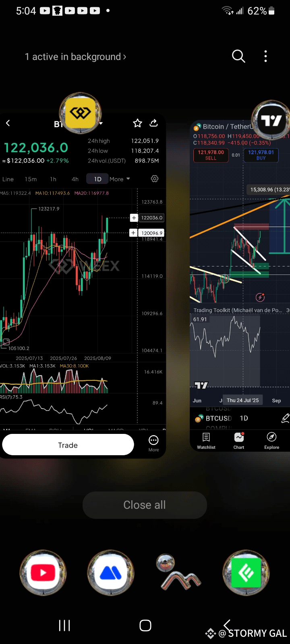The image size is (290, 644).
Task: Open chart settings gear icon
Action: point(155,179)
